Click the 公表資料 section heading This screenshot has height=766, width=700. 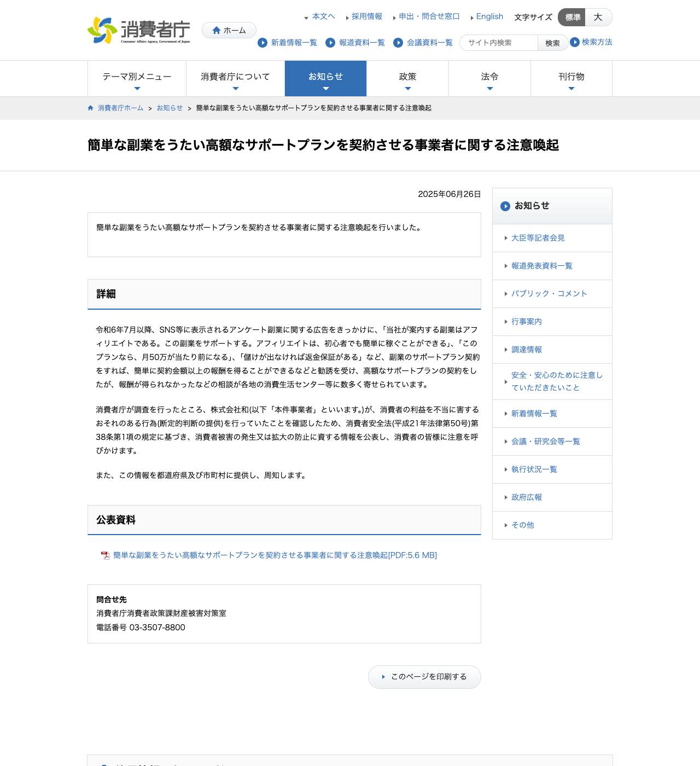coord(116,520)
